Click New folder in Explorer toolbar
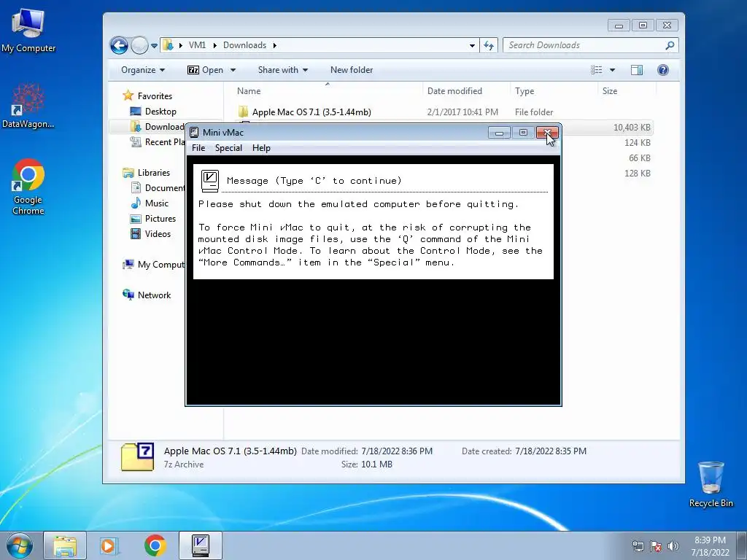This screenshot has width=747, height=560. (x=352, y=70)
